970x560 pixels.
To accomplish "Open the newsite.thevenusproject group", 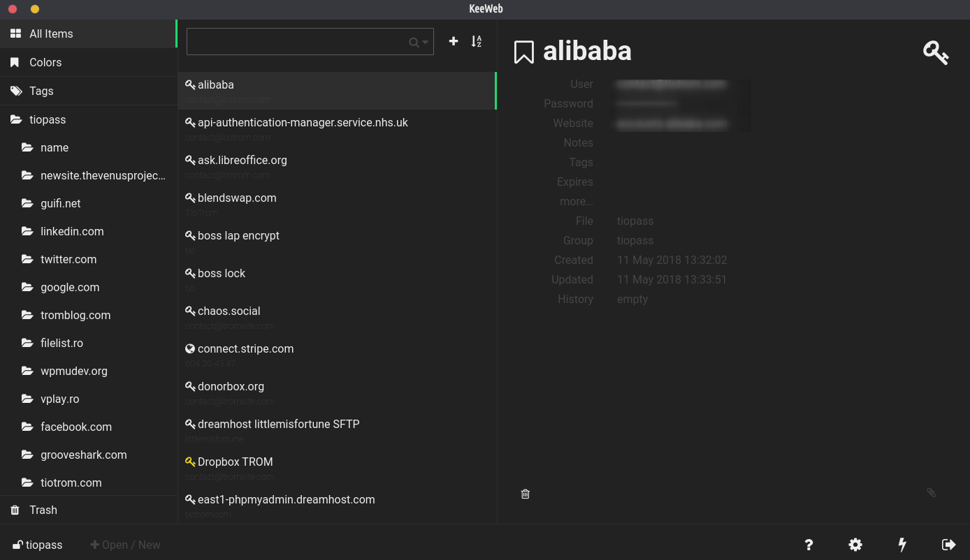I will (89, 175).
